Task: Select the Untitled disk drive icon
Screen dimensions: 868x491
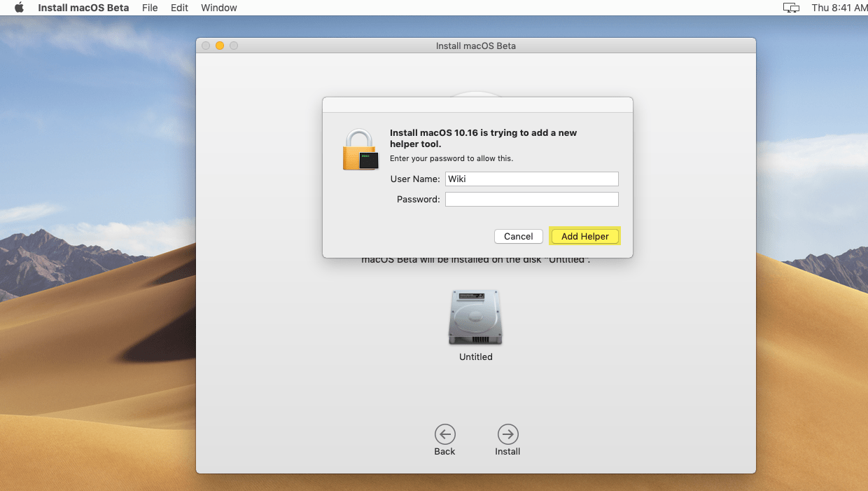Action: click(x=476, y=317)
